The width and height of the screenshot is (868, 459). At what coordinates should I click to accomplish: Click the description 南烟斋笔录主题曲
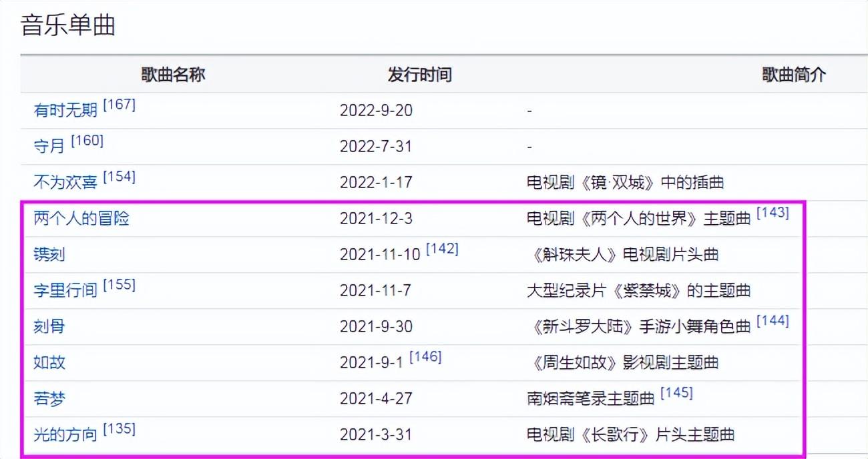click(591, 399)
